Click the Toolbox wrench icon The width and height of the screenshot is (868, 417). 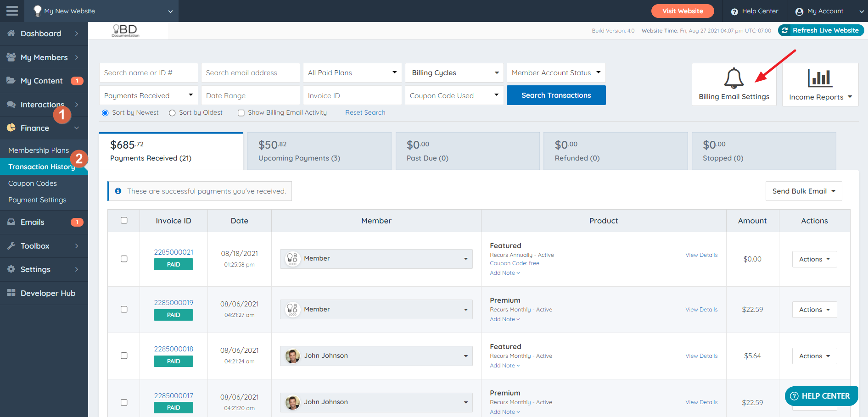[x=11, y=245]
